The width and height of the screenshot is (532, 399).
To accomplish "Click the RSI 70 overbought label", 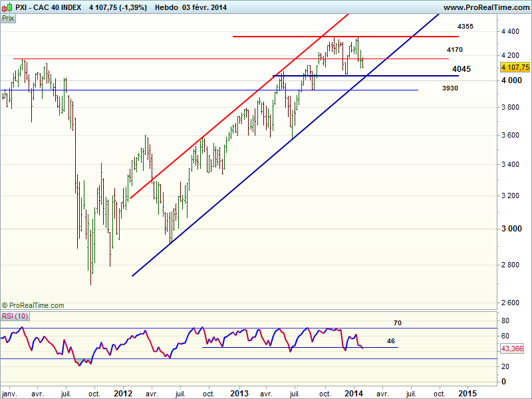I will pyautogui.click(x=398, y=323).
